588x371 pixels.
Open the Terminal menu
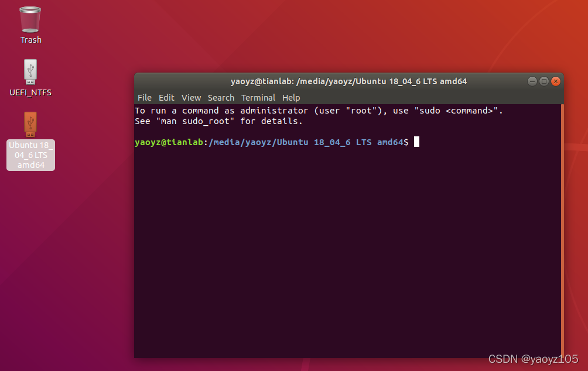tap(258, 98)
